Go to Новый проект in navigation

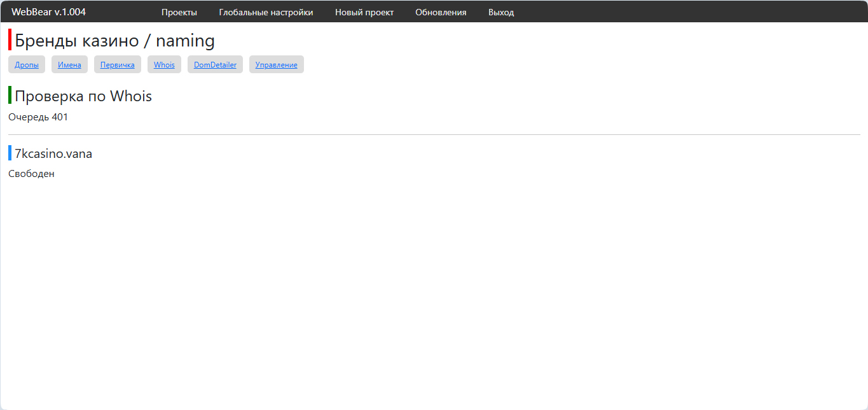pos(364,12)
